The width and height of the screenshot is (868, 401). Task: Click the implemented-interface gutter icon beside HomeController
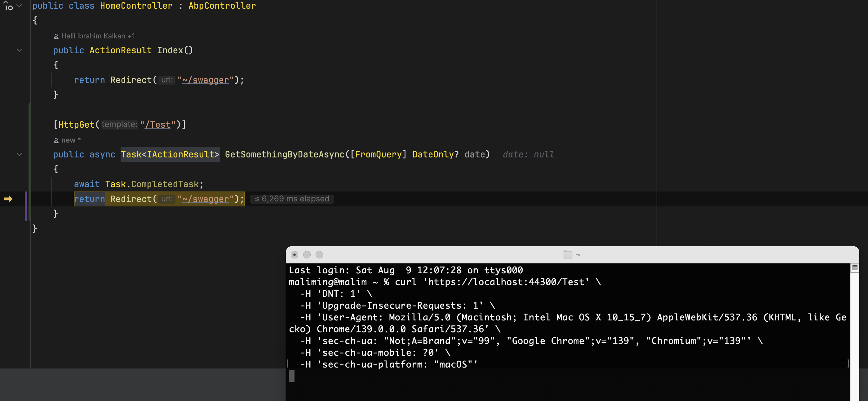click(8, 6)
